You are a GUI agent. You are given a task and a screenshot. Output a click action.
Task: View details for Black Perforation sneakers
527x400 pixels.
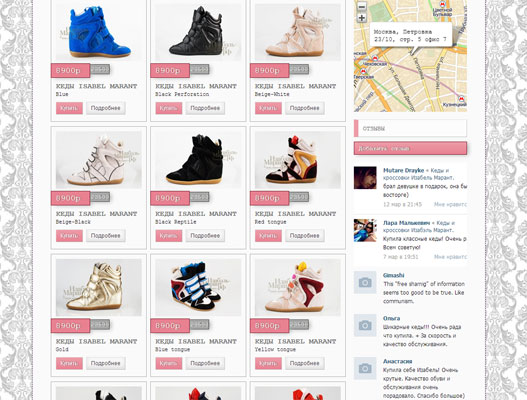[x=205, y=108]
